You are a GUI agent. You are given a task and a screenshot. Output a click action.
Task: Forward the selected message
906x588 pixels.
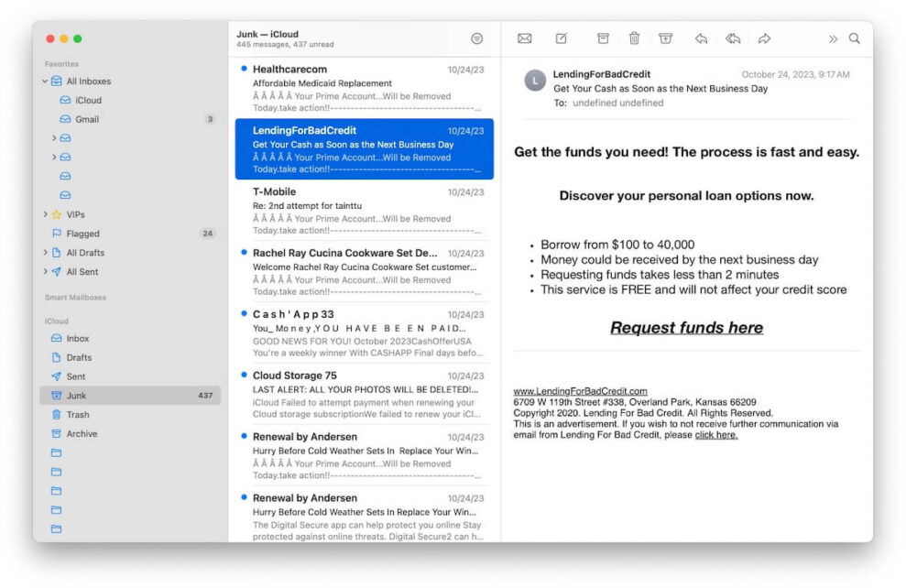click(765, 38)
